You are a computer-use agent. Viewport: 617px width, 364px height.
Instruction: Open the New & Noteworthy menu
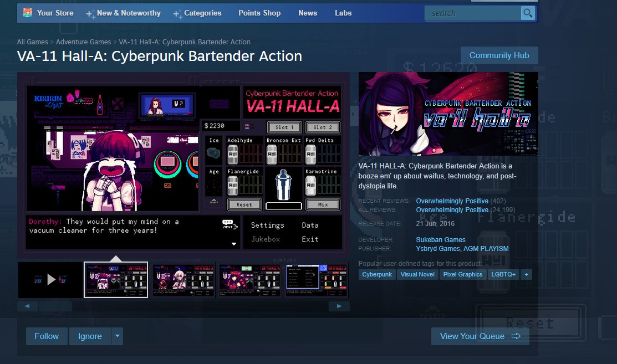(129, 13)
